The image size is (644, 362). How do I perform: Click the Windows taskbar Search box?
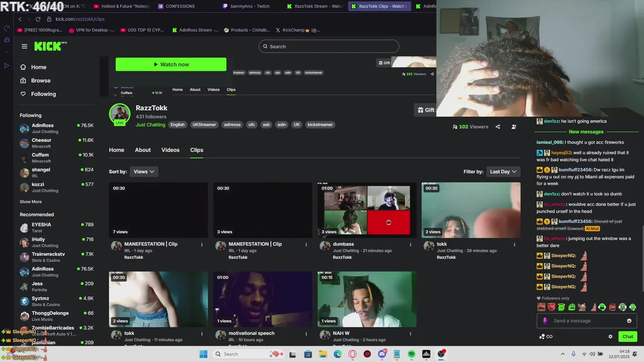(x=248, y=354)
